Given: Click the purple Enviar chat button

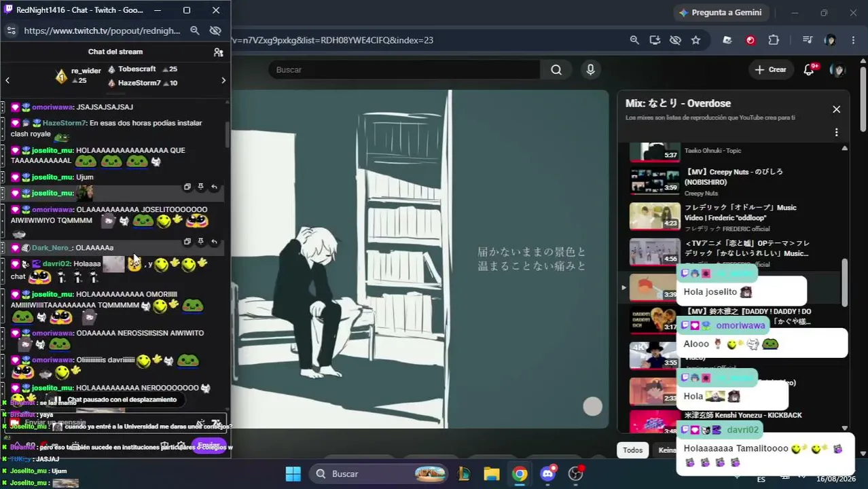Looking at the screenshot, I should [x=209, y=446].
